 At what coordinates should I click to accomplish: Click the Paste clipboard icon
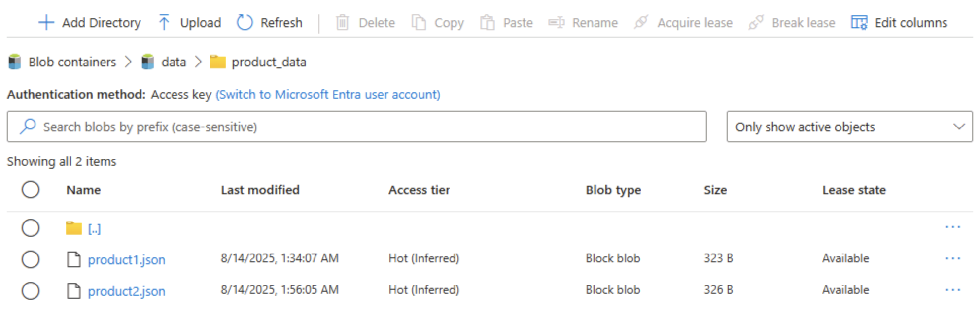(x=488, y=23)
